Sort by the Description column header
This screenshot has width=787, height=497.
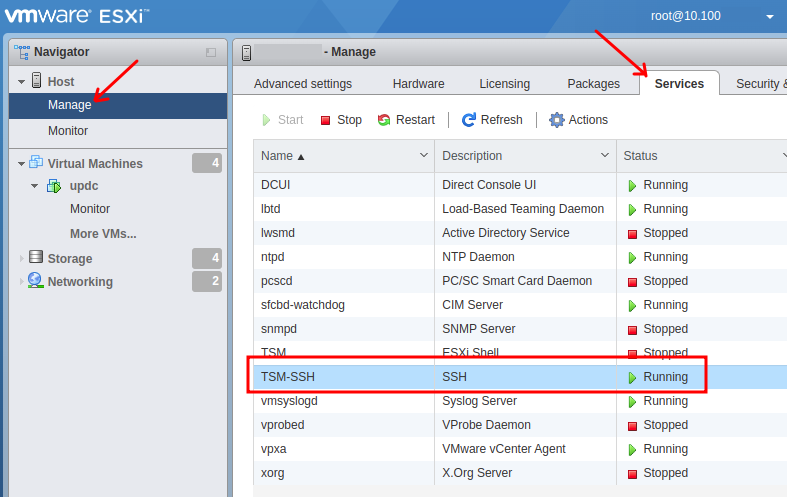472,156
